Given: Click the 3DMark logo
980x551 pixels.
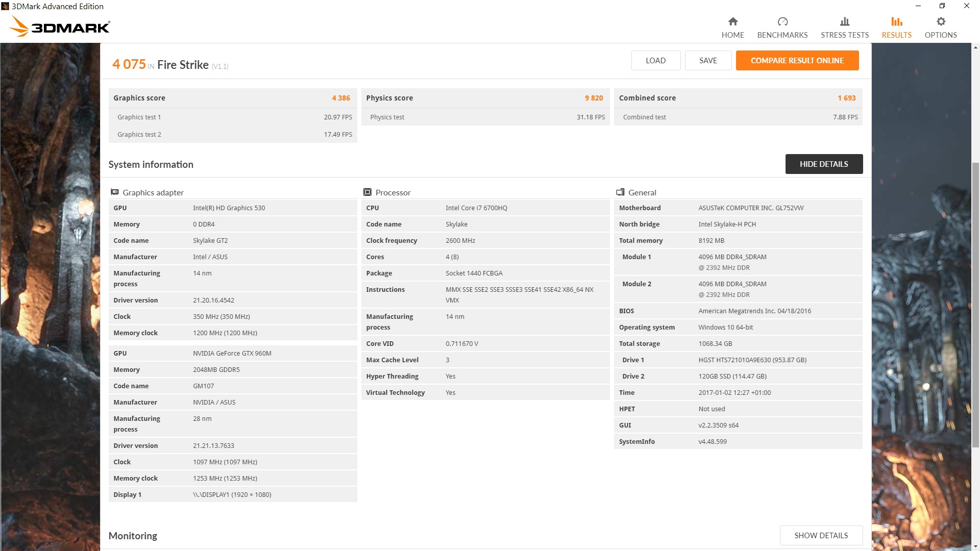Looking at the screenshot, I should pos(60,26).
